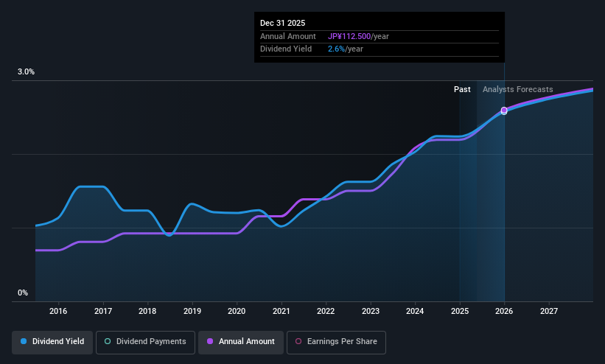Image resolution: width=605 pixels, height=364 pixels.
Task: Click the teal Dividend Payments circle icon
Action: coord(108,341)
